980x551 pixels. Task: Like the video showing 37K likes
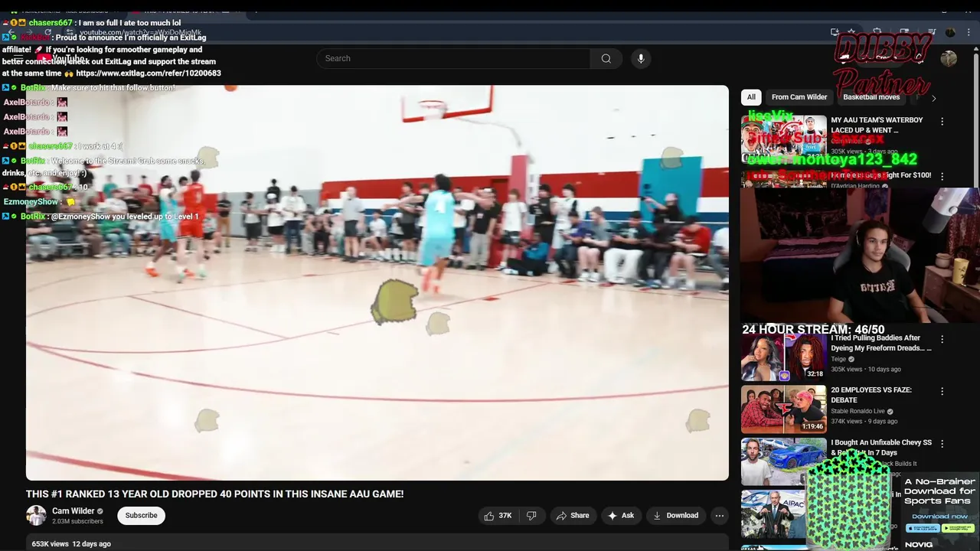498,516
